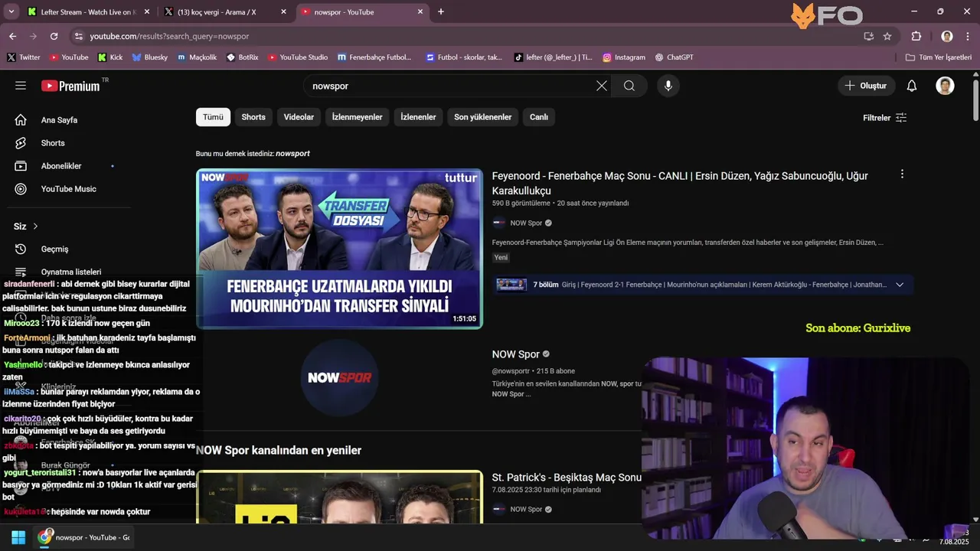Image resolution: width=980 pixels, height=551 pixels.
Task: Open the NOW Spor channel result name
Action: [516, 354]
